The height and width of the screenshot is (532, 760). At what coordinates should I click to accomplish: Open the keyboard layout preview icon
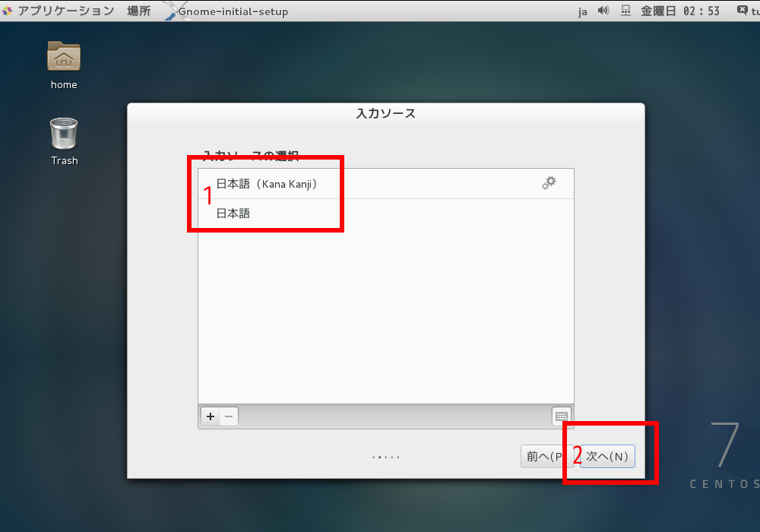pyautogui.click(x=562, y=416)
